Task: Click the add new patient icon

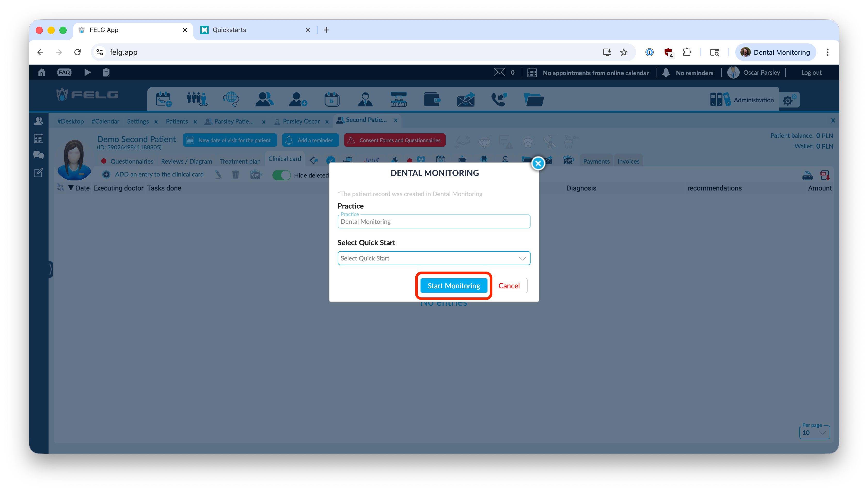Action: [298, 99]
